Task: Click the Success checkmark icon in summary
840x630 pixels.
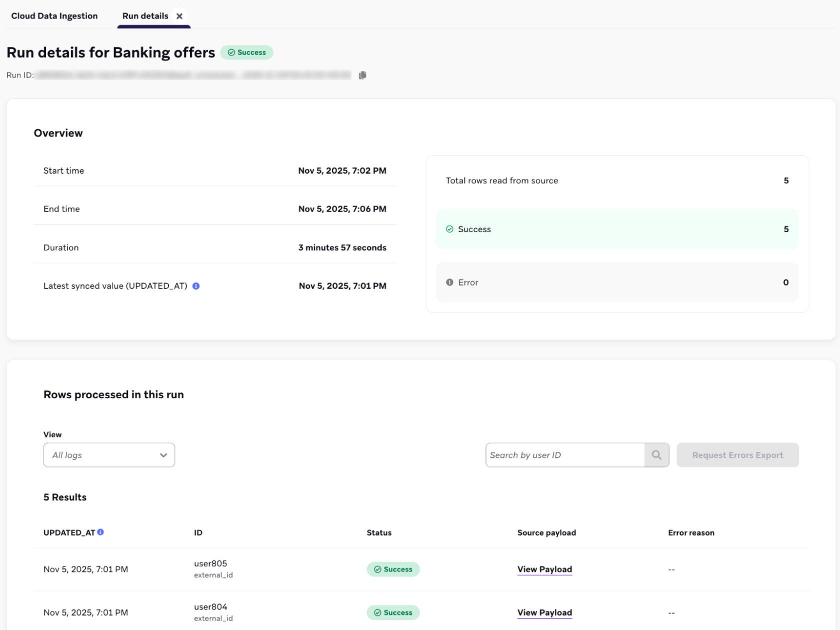Action: 449,229
